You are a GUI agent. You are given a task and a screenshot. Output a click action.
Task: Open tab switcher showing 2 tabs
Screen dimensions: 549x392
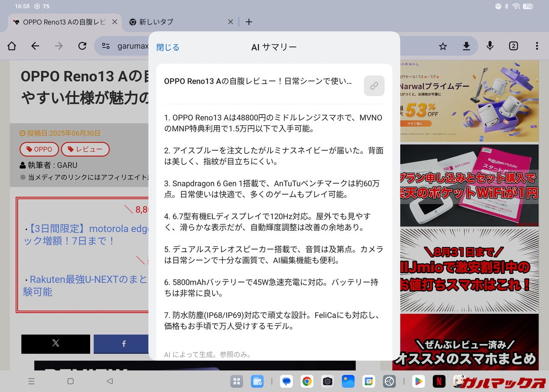click(513, 46)
